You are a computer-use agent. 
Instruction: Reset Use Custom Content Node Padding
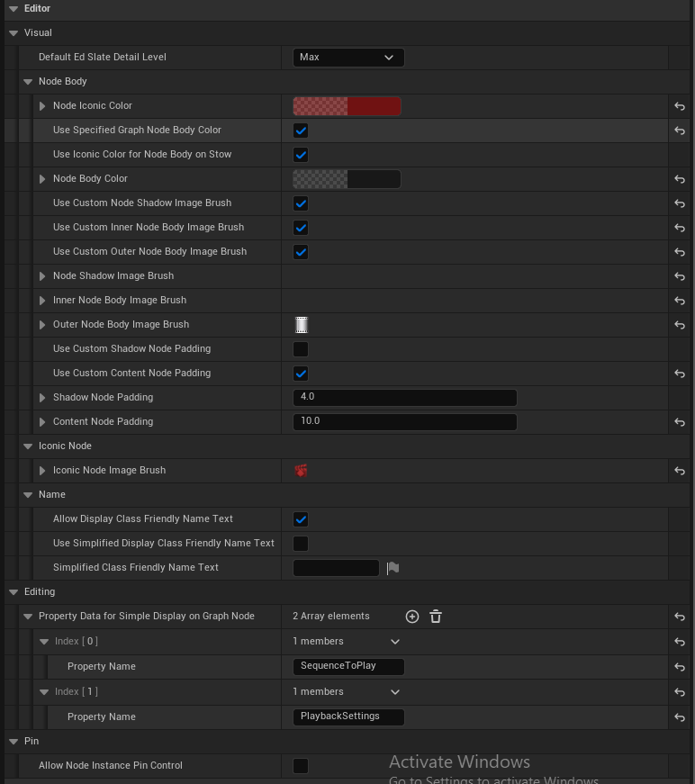point(680,374)
